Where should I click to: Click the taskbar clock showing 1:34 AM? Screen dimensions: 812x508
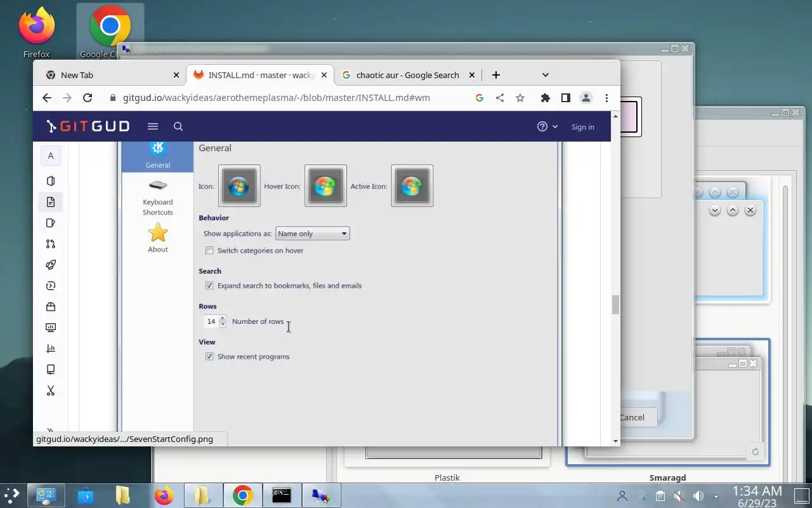tap(757, 496)
